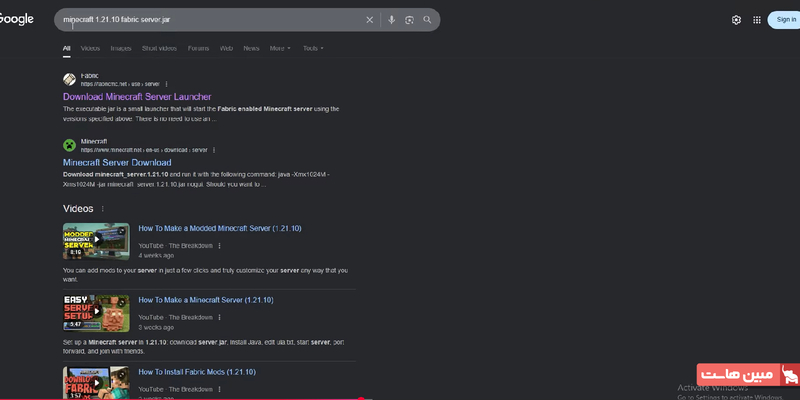Screen dimensions: 800x400
Task: Open options menu beside Videos heading
Action: coord(102,209)
